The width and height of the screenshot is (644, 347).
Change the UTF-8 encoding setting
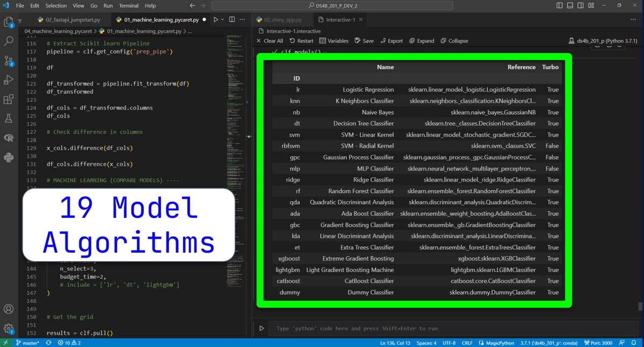(449, 343)
